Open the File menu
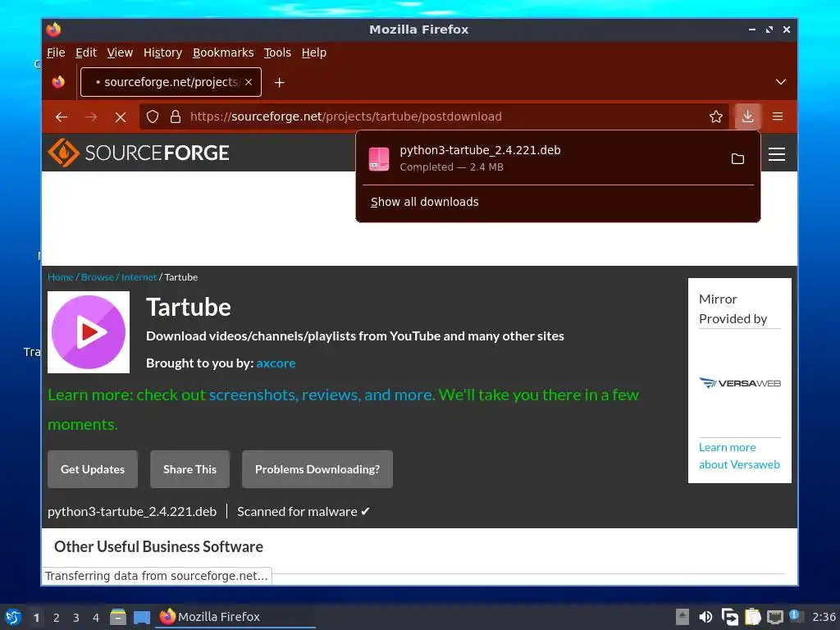The image size is (840, 630). pos(56,52)
